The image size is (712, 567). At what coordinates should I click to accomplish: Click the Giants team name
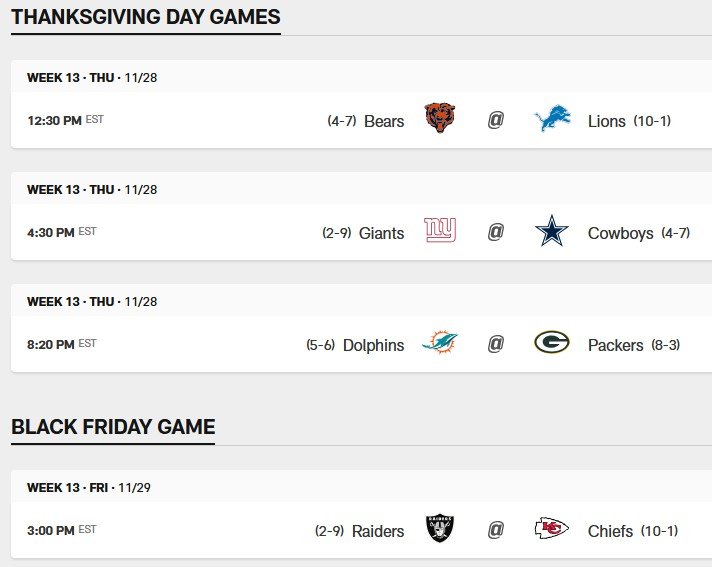click(x=381, y=233)
